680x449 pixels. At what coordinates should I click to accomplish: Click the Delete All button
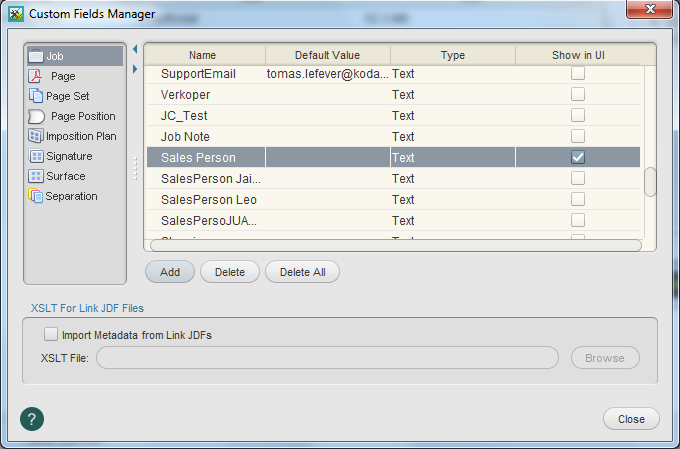click(302, 272)
